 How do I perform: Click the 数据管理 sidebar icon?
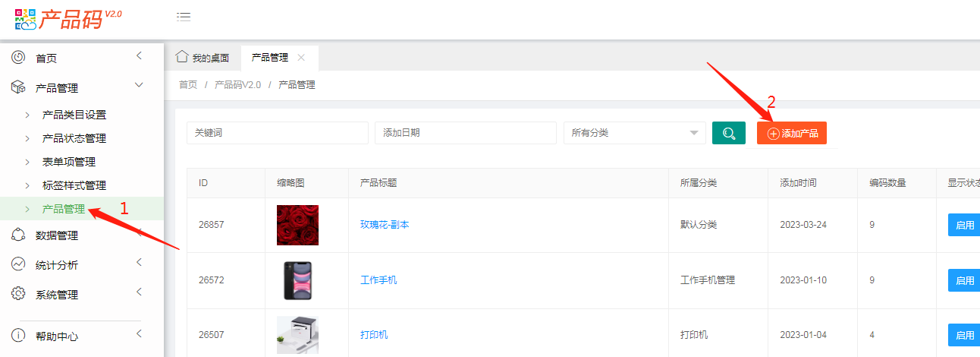point(19,235)
